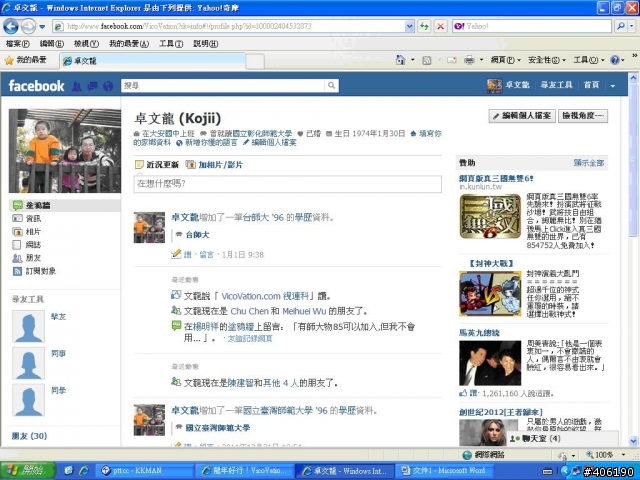Click the VicoVation.com 視連科 link
Viewport: 640px width, 480px height.
tap(267, 296)
